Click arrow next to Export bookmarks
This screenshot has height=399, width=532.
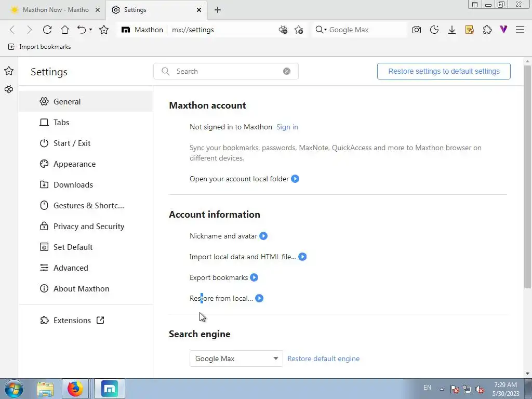(254, 277)
